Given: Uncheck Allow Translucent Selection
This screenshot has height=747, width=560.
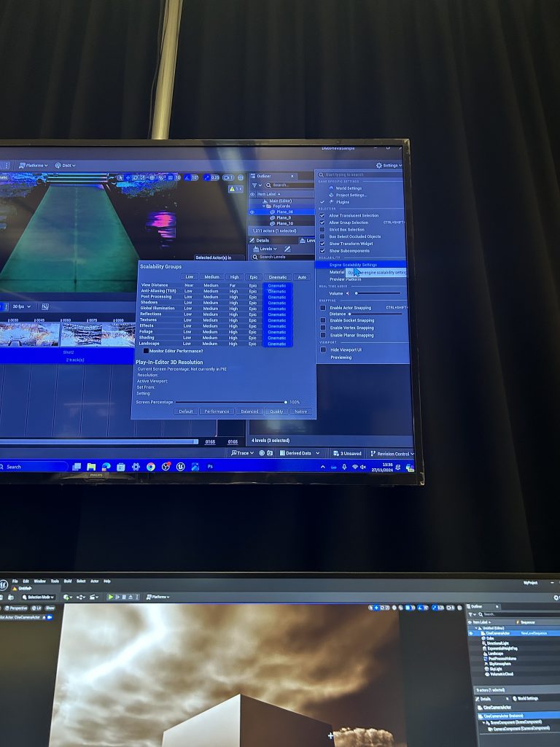Looking at the screenshot, I should point(322,215).
